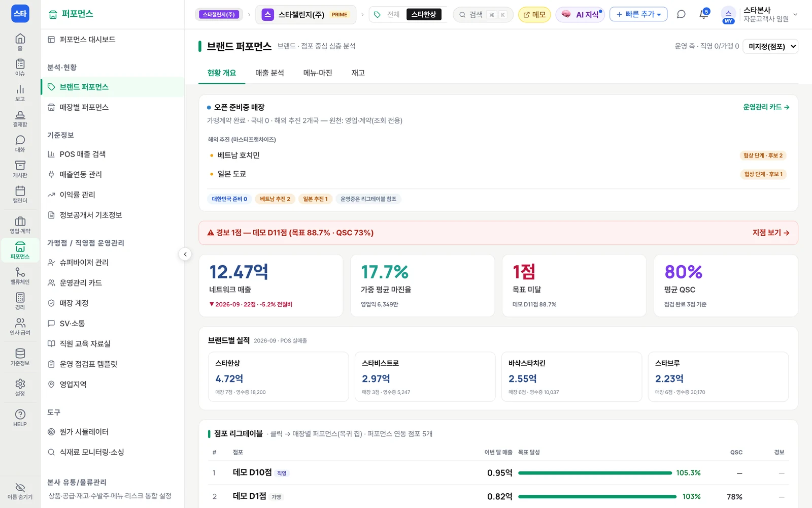Open the 설정 gear icon
This screenshot has width=812, height=508.
(x=20, y=387)
